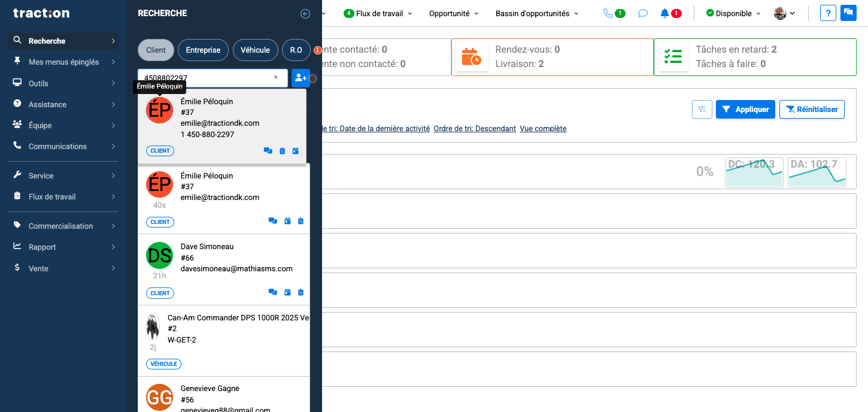
Task: Click the messaging icon on Dave Simoneau's card
Action: (272, 292)
